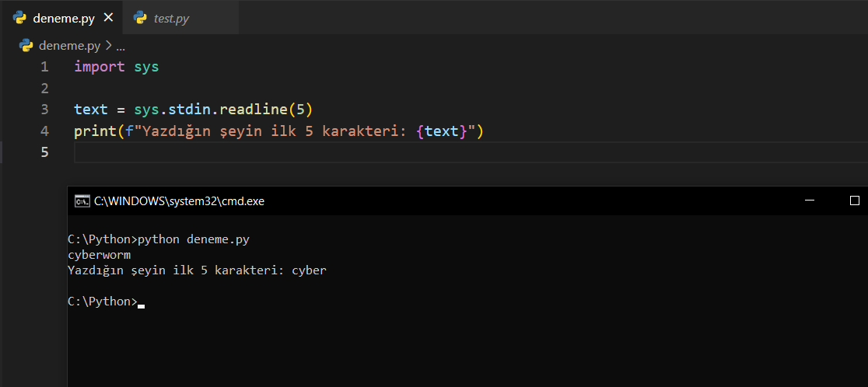Click the Python icon on test.py tab
Viewport: 868px width, 387px height.
pyautogui.click(x=140, y=17)
